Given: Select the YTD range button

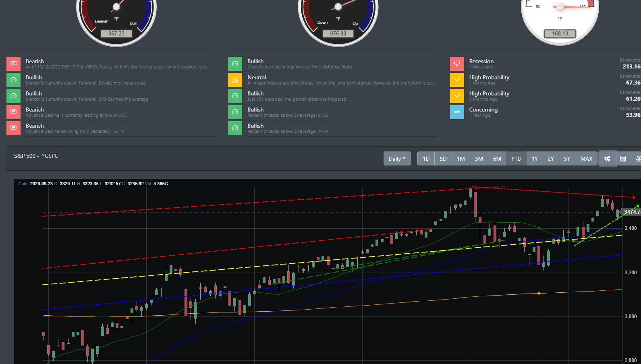Looking at the screenshot, I should click(516, 159).
